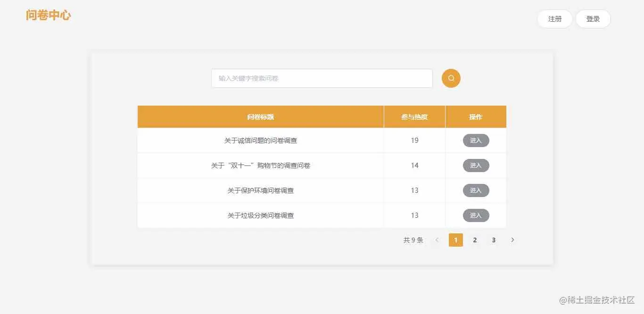
Task: Click the 13 value in 垃圾分类 row
Action: (x=414, y=215)
